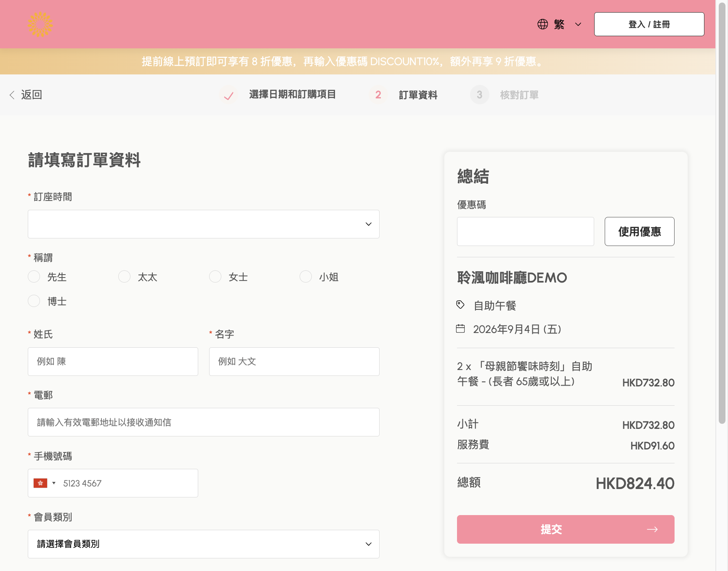Select the 博士 radio button
The width and height of the screenshot is (728, 571).
click(34, 301)
